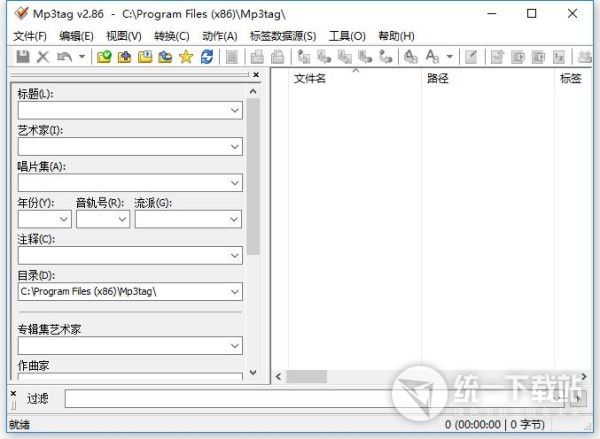Click the Create playlist (all files) icon
Screen dimensions: 600x439
click(x=518, y=57)
